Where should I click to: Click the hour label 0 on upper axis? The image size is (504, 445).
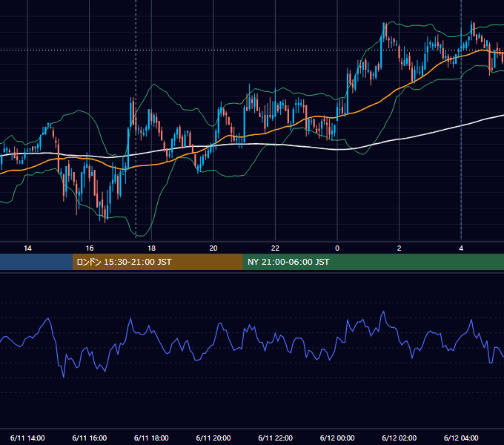point(337,248)
